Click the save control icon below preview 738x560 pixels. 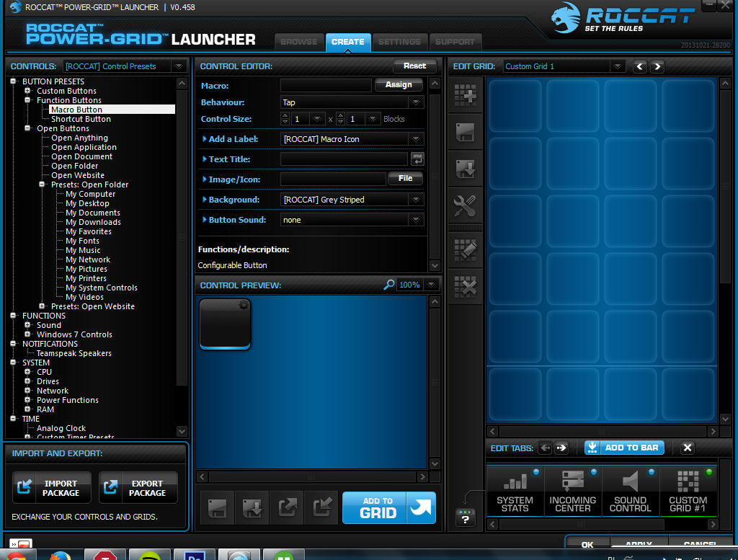[217, 508]
